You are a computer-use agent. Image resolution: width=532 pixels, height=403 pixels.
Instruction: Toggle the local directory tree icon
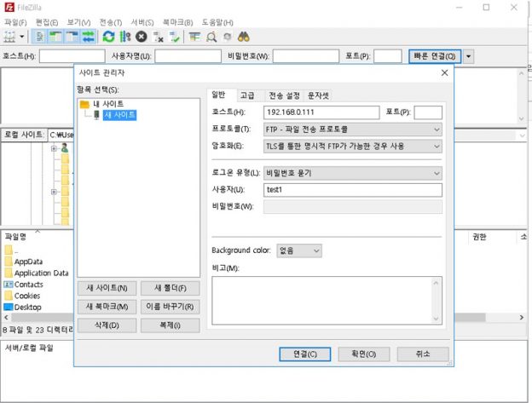(x=56, y=37)
